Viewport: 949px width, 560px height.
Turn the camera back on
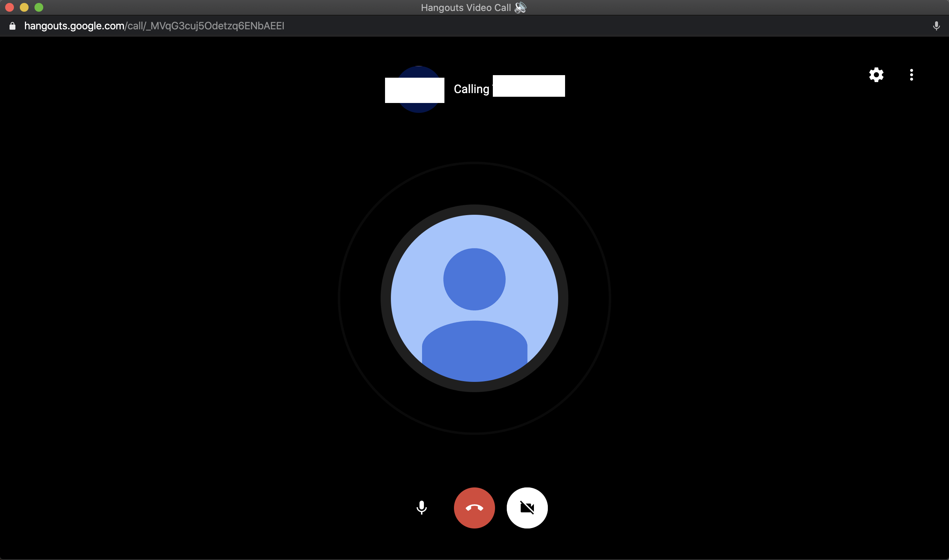[527, 508]
